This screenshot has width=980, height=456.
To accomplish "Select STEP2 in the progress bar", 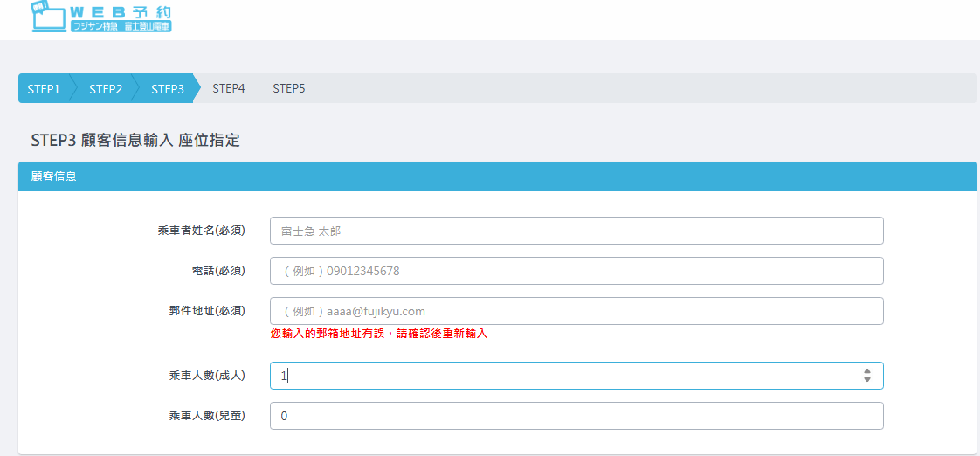I will click(x=106, y=88).
